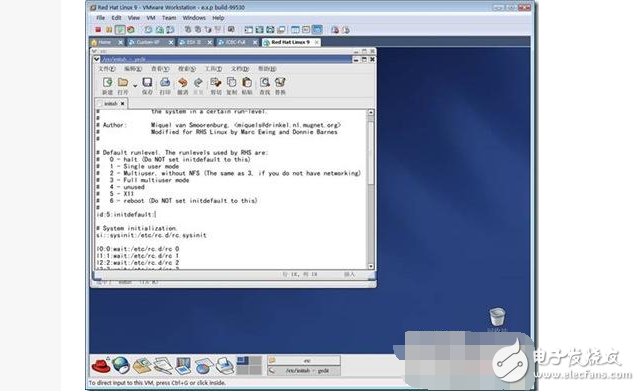Open the VMware Help menu
The height and width of the screenshot is (391, 640).
[218, 18]
